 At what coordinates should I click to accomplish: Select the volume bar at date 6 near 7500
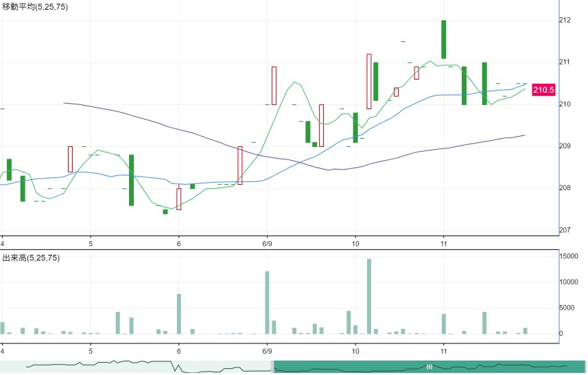[x=179, y=314]
